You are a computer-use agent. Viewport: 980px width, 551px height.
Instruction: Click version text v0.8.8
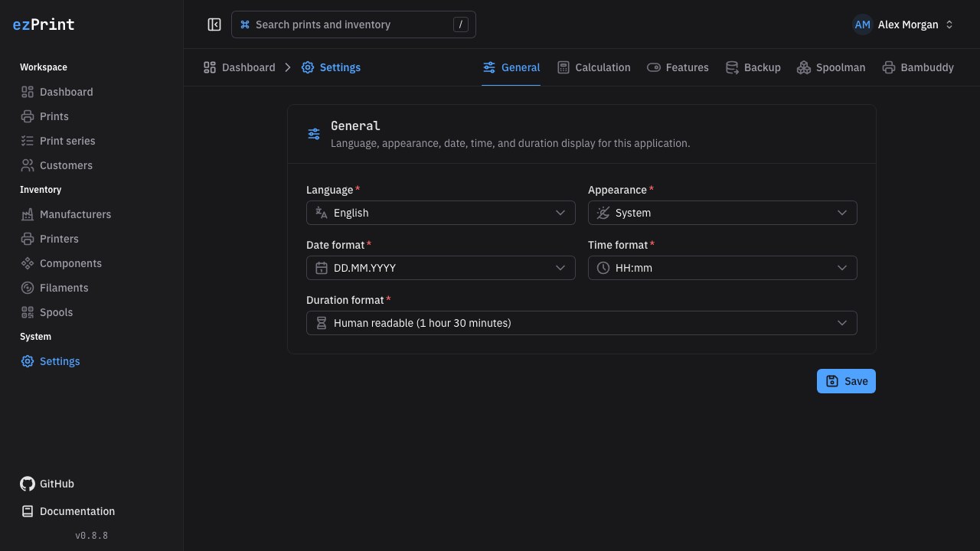92,536
